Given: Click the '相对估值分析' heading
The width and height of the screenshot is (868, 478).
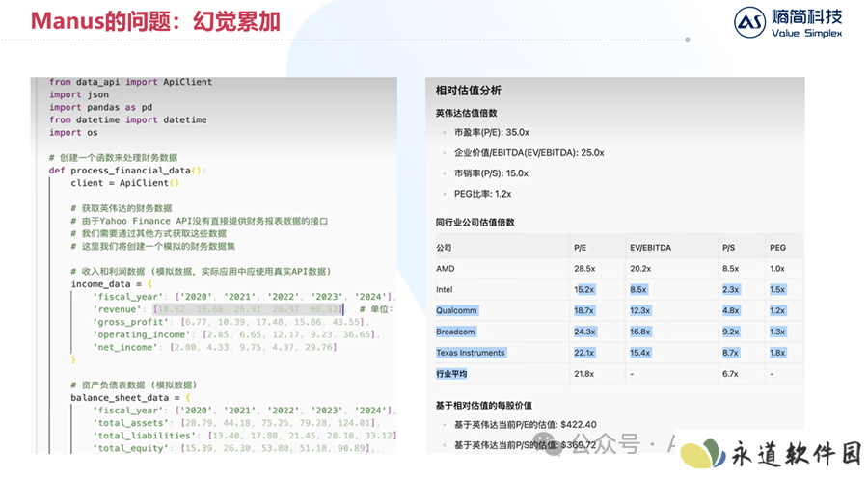Looking at the screenshot, I should [469, 91].
